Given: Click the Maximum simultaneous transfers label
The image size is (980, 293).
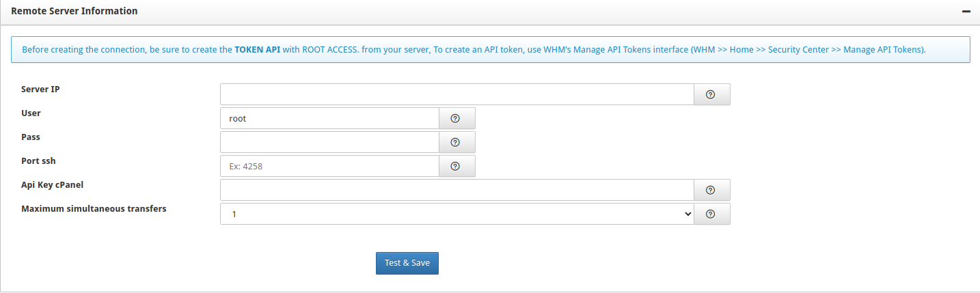Looking at the screenshot, I should pyautogui.click(x=94, y=209).
